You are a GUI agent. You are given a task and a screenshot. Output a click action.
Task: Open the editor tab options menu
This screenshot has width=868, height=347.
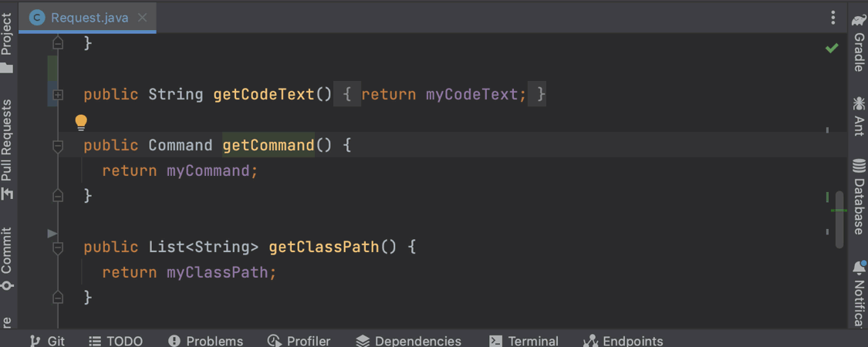tap(833, 17)
